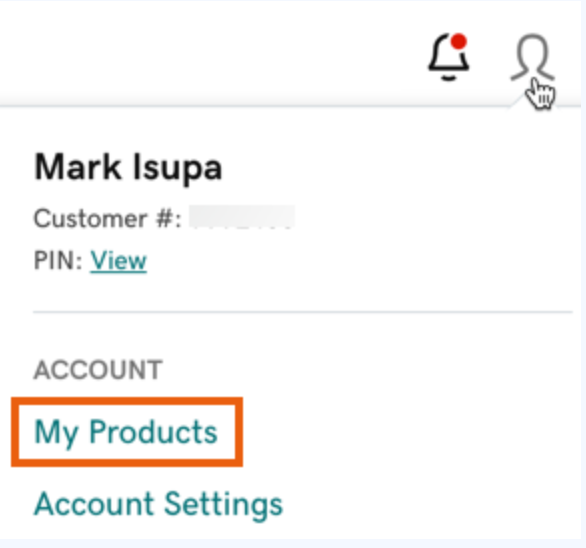Screen dimensions: 586x548
Task: Click the red notification badge dot
Action: 459,41
